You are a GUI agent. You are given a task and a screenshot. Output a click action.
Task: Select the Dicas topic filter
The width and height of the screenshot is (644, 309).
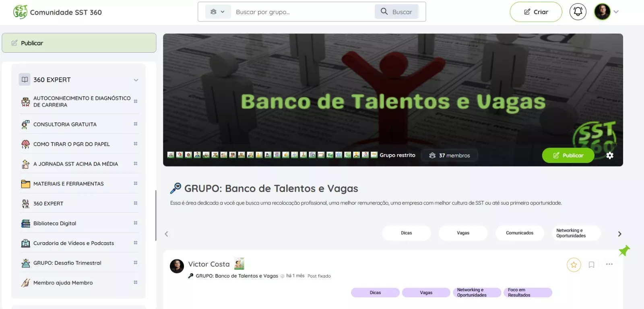tap(407, 233)
